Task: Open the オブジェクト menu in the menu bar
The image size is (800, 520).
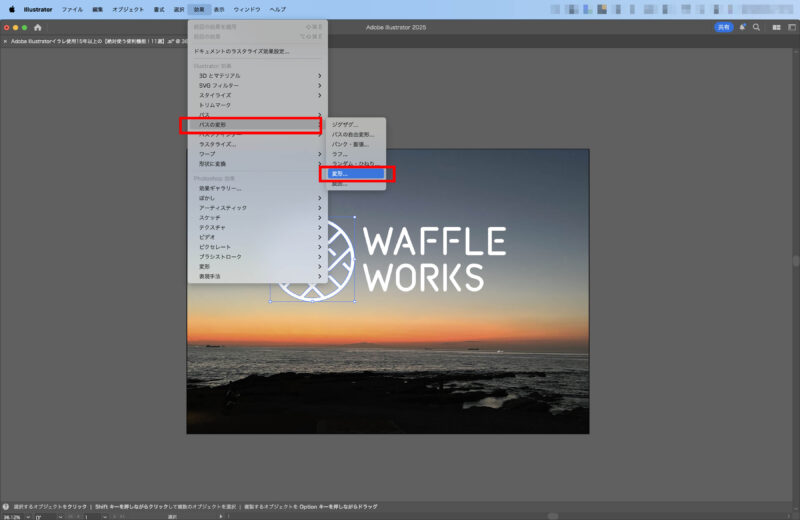Action: tap(127, 9)
